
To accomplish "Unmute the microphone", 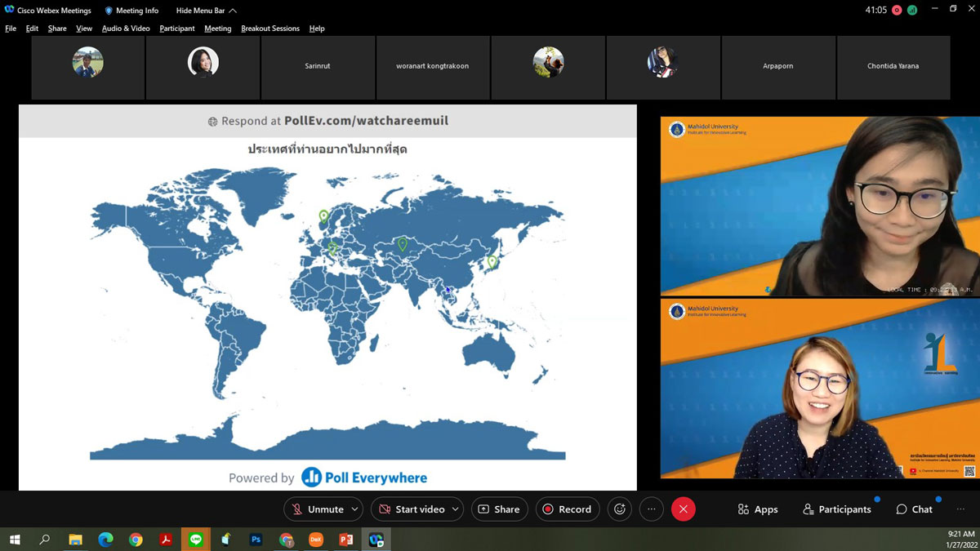I will (x=318, y=509).
